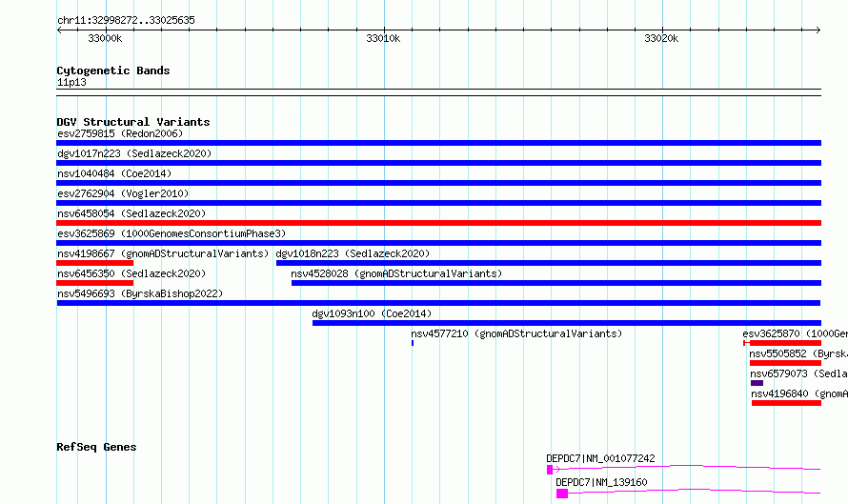Select the magenta exon box of DEPDC7|NM_139160
Viewport: 848px width, 504px height.
point(562,494)
